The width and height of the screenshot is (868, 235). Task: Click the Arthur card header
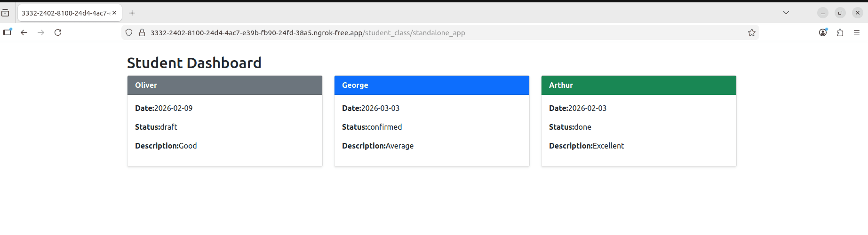(x=639, y=85)
